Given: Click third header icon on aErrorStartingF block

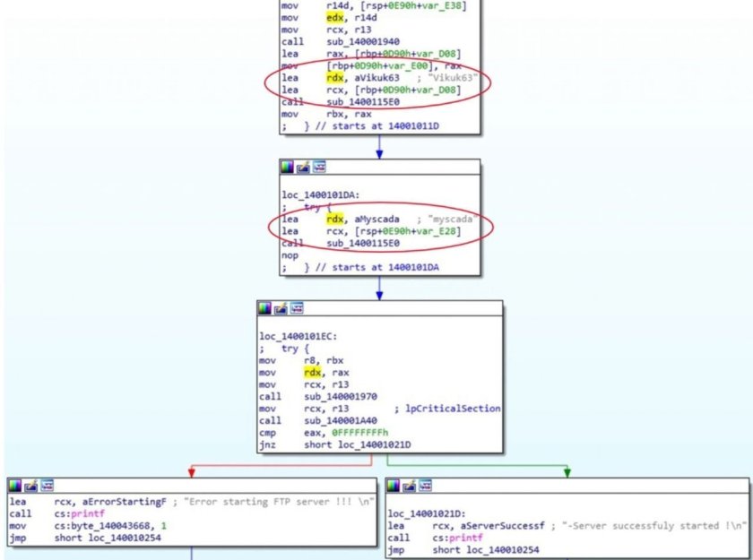Looking at the screenshot, I should coord(47,486).
